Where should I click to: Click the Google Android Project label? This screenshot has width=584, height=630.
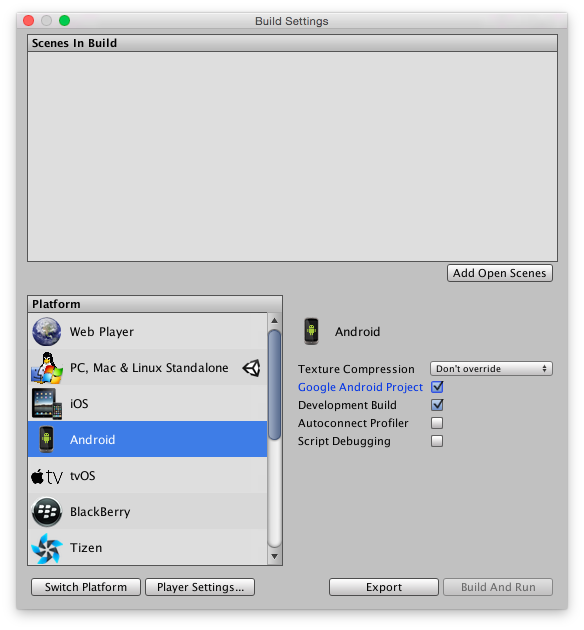tap(360, 387)
